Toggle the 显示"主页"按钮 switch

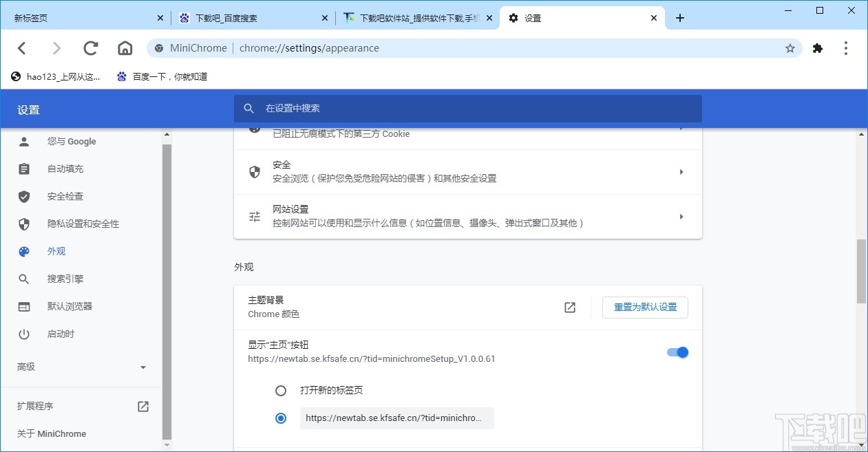[677, 352]
